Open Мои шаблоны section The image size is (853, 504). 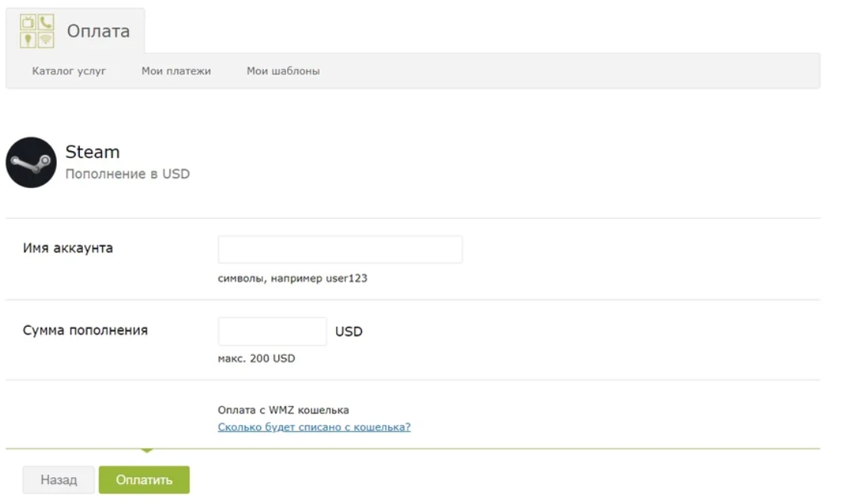(283, 71)
